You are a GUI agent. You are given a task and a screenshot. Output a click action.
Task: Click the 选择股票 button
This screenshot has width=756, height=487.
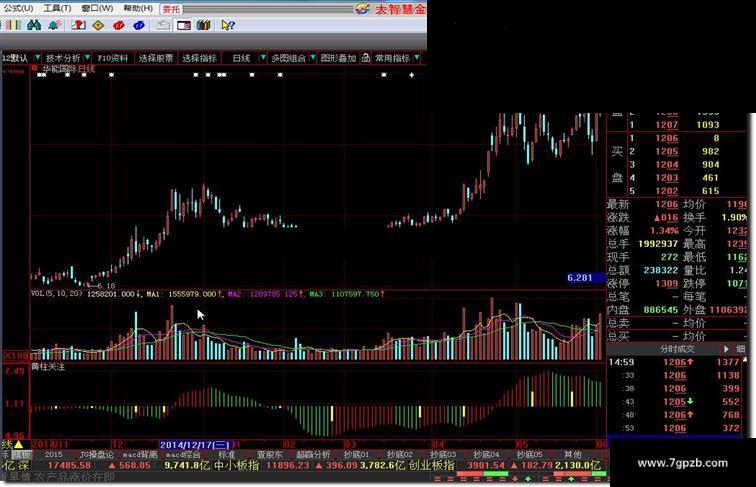156,58
